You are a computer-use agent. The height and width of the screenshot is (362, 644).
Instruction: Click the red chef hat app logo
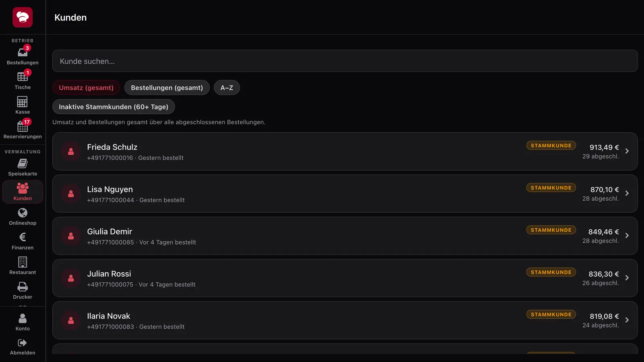(x=23, y=17)
